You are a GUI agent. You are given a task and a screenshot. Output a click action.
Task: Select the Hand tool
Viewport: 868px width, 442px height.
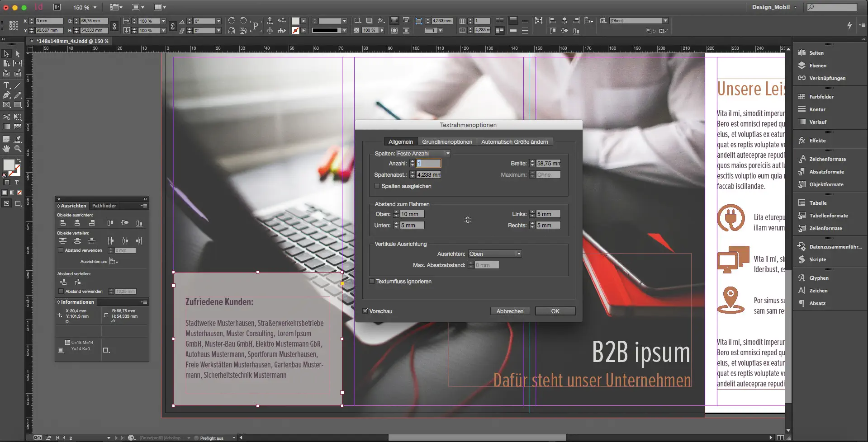coord(6,149)
